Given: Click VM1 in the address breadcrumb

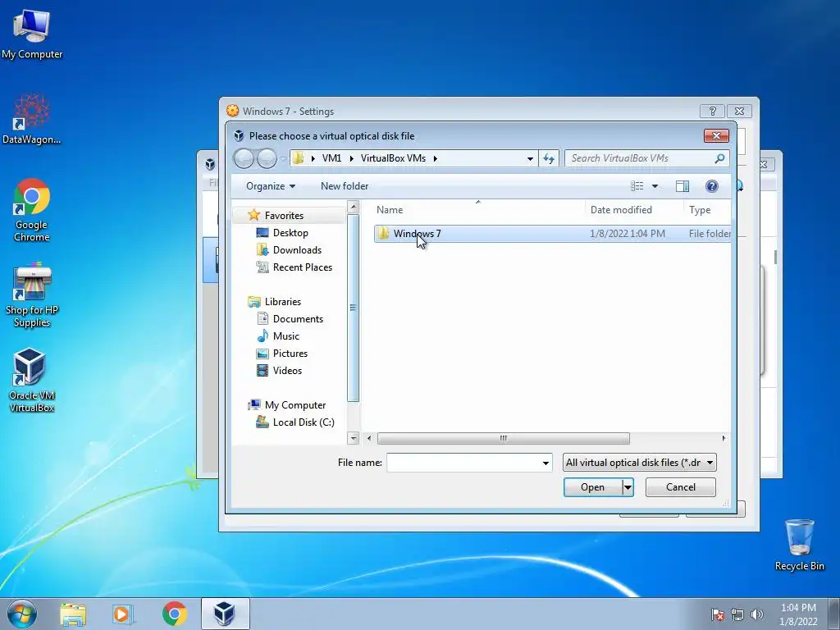Looking at the screenshot, I should point(331,158).
